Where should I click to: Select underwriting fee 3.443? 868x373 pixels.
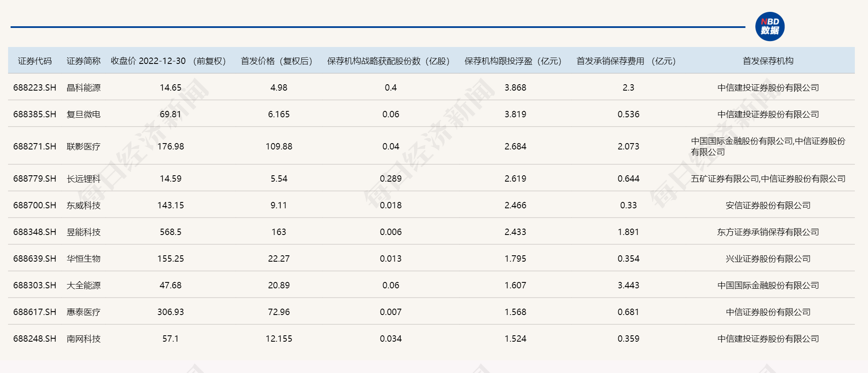629,285
